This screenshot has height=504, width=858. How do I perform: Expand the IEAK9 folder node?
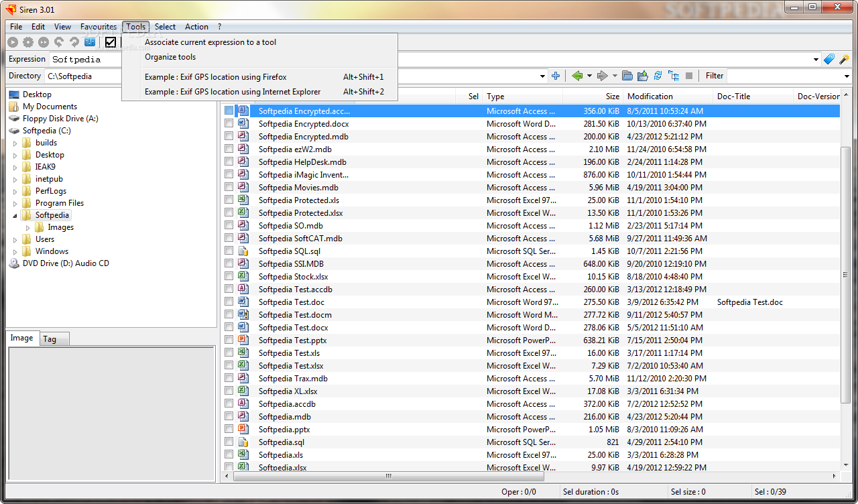pos(15,167)
